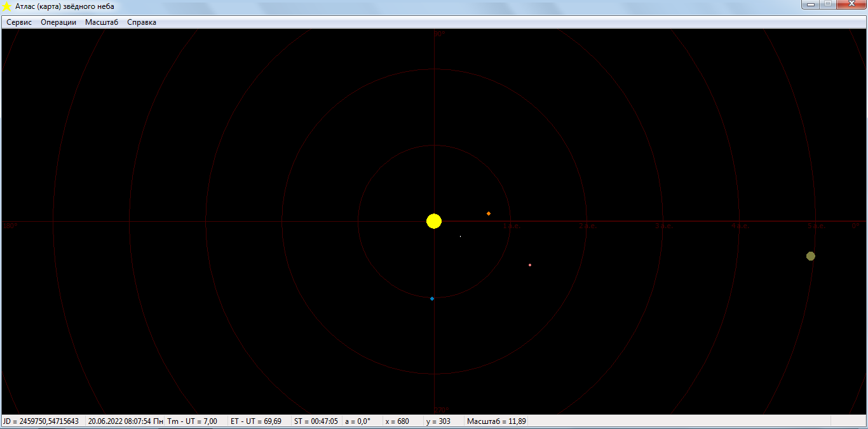Click the yellow star app icon in title bar
This screenshot has height=429, width=868.
pos(7,6)
